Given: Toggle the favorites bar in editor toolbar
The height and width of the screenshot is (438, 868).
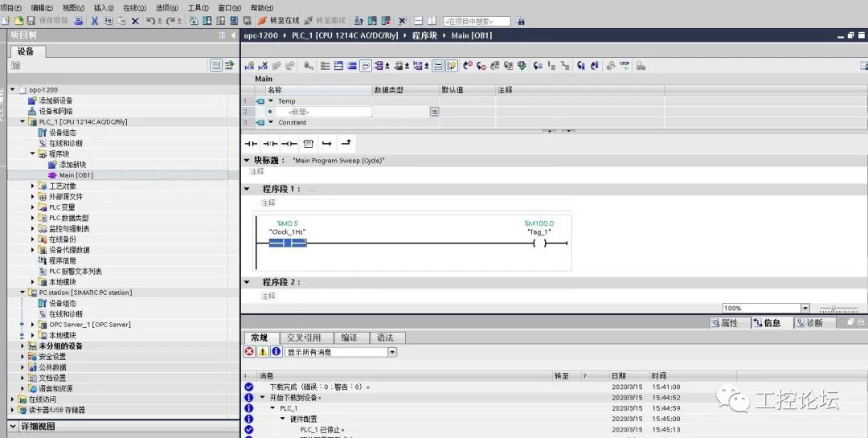Looking at the screenshot, I should tap(451, 66).
